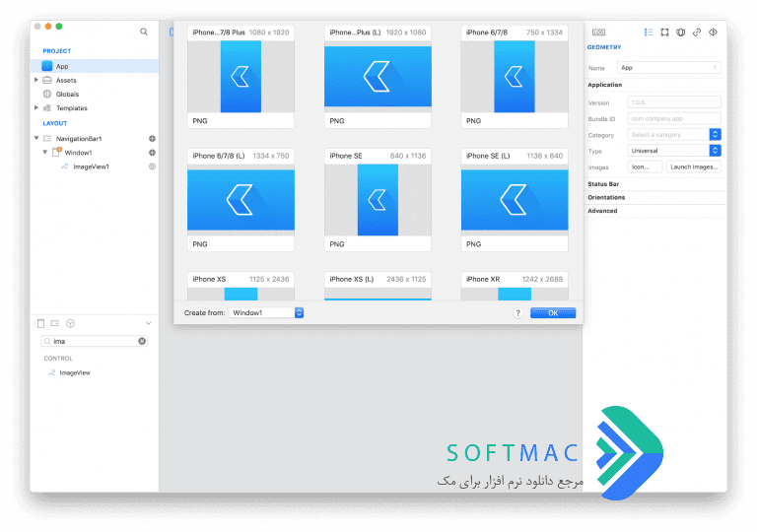Select the iPhone 6/7/8 (L) 1334 x 750 thumbnail

[x=241, y=200]
